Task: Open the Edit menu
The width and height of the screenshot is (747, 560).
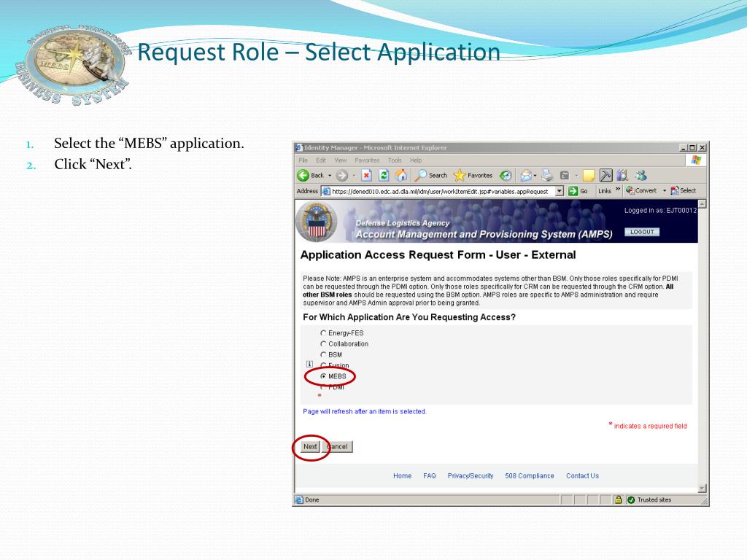Action: pos(321,160)
